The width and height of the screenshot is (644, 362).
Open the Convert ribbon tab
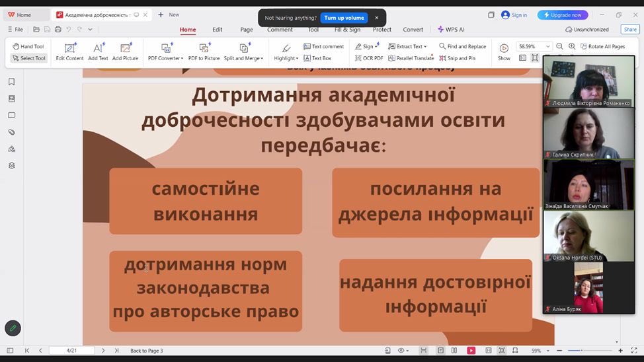(x=413, y=30)
